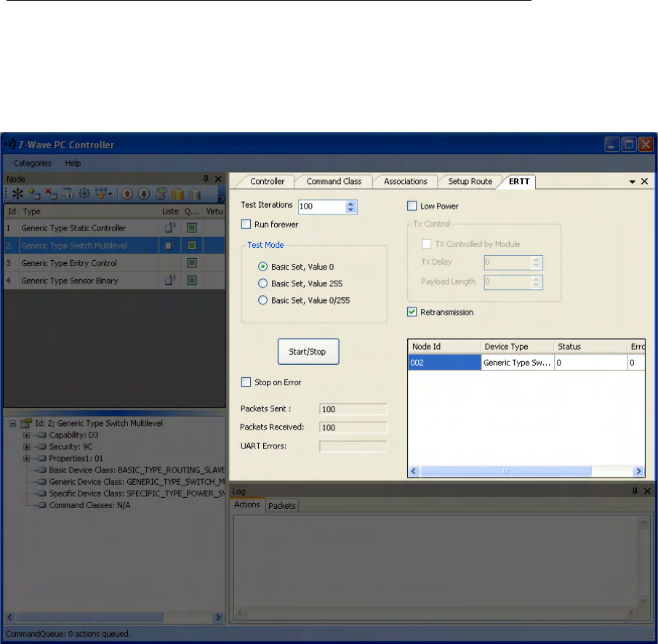This screenshot has height=644, width=658.
Task: Click the network tree icon with lock
Action: tap(101, 194)
